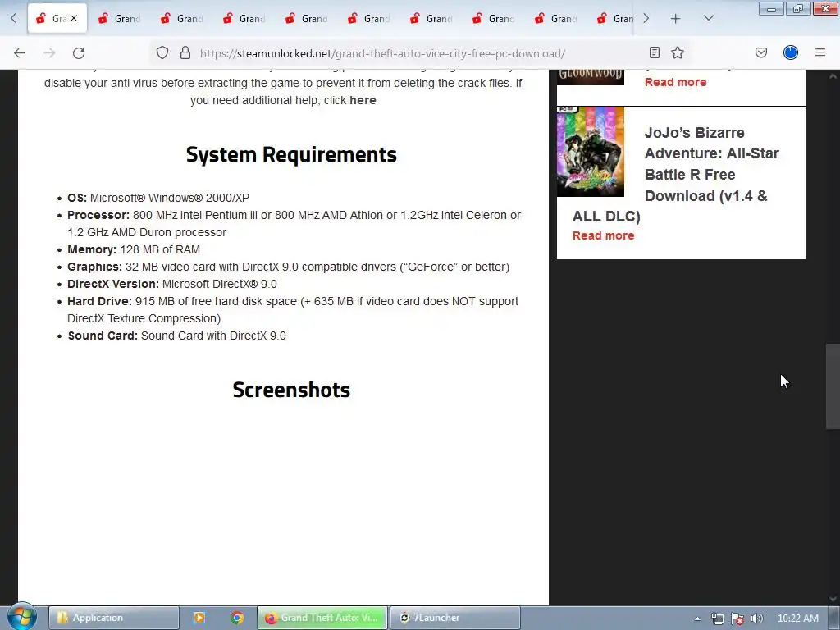Switch to the second Grand tab
The width and height of the screenshot is (840, 630).
click(119, 19)
